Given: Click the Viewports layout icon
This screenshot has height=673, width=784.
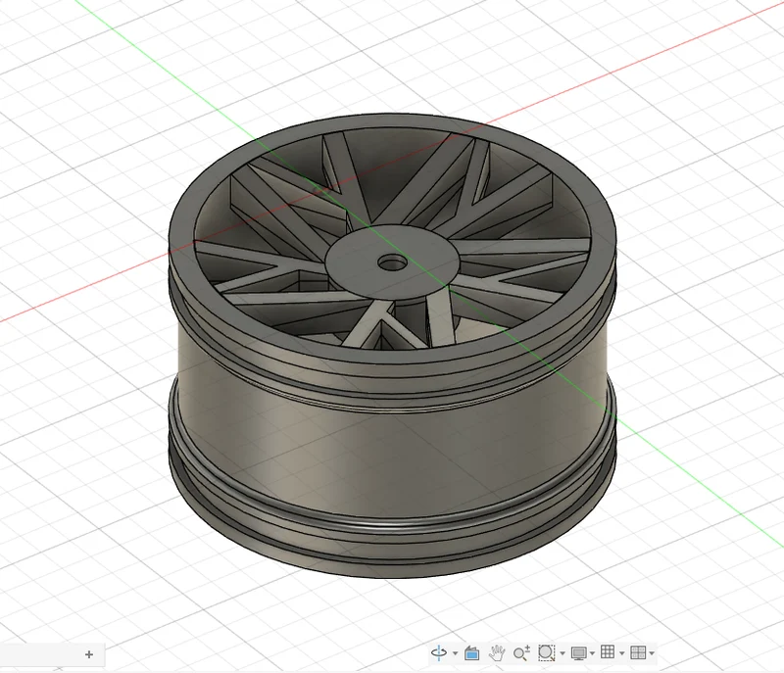Looking at the screenshot, I should tap(638, 652).
